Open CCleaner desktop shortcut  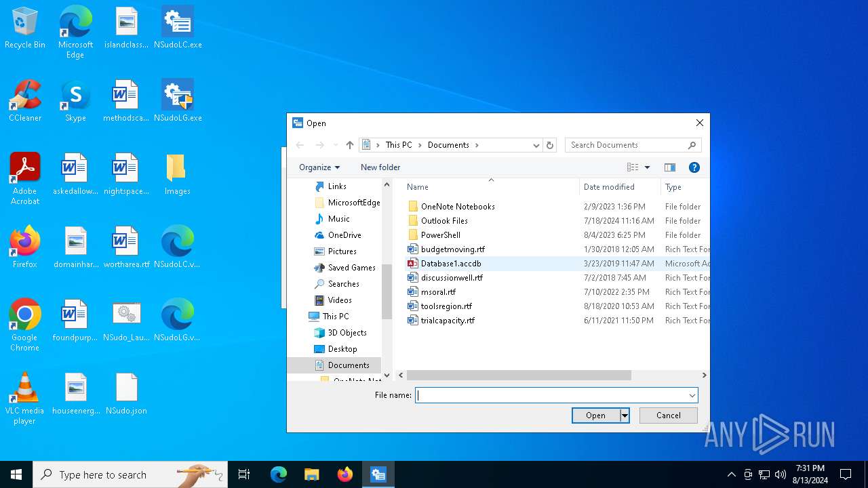point(25,101)
